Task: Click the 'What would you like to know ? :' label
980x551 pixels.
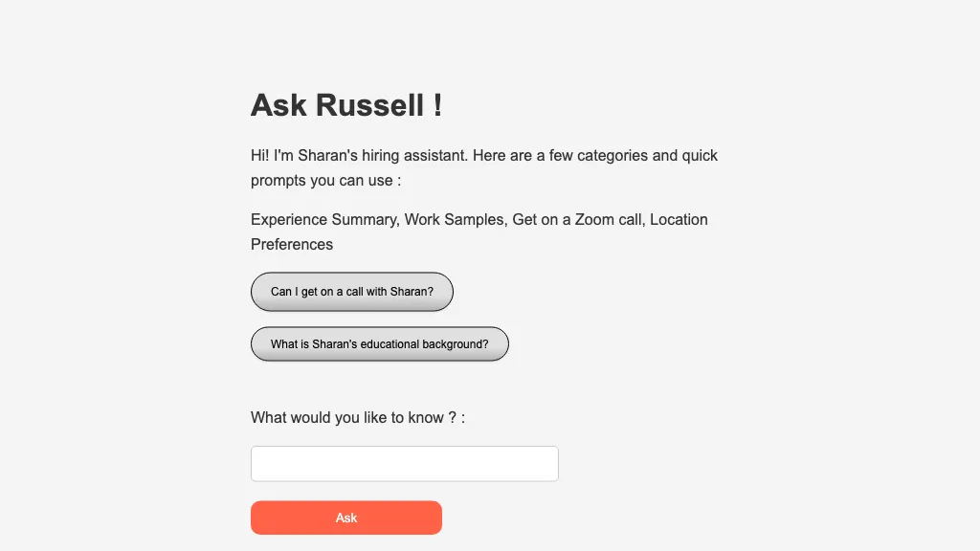Action: click(x=357, y=417)
